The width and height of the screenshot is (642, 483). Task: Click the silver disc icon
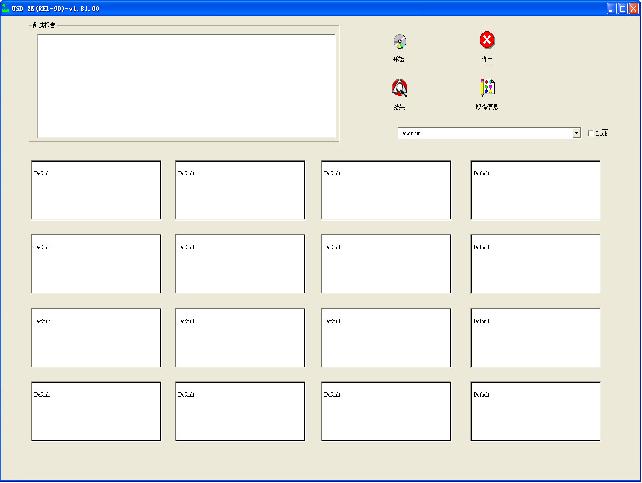(x=400, y=41)
